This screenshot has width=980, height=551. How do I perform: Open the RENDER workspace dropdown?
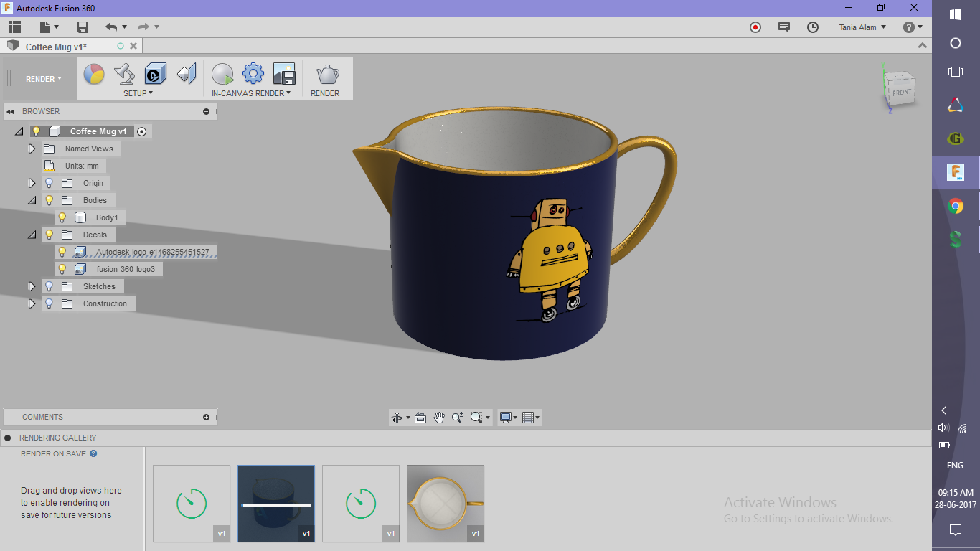[x=44, y=79]
